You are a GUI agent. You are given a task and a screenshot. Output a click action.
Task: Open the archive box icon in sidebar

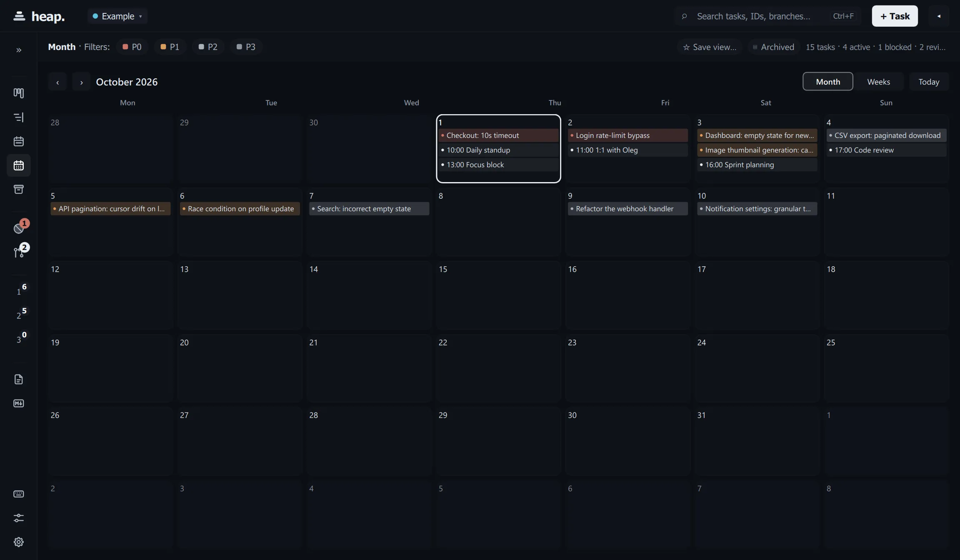(x=19, y=190)
